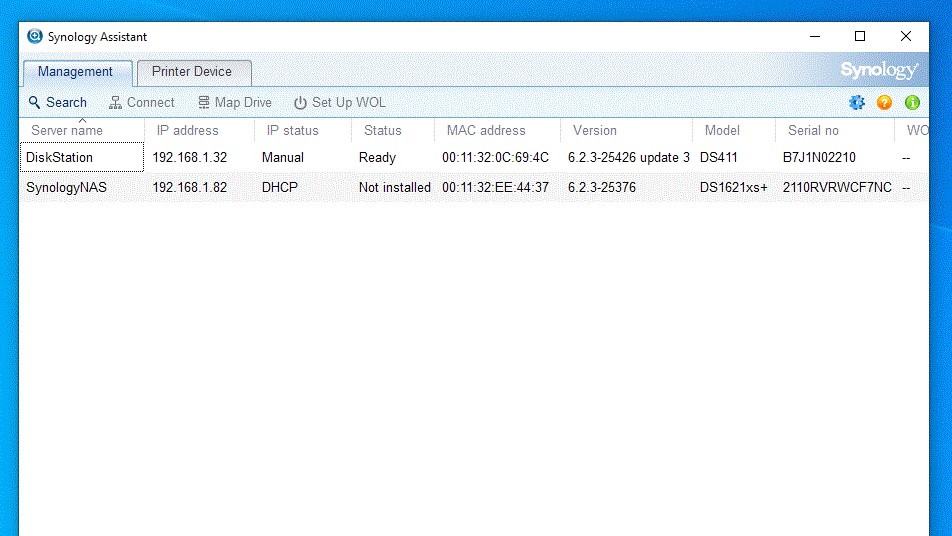Click the Manual IP status cell
952x536 pixels.
tap(282, 158)
